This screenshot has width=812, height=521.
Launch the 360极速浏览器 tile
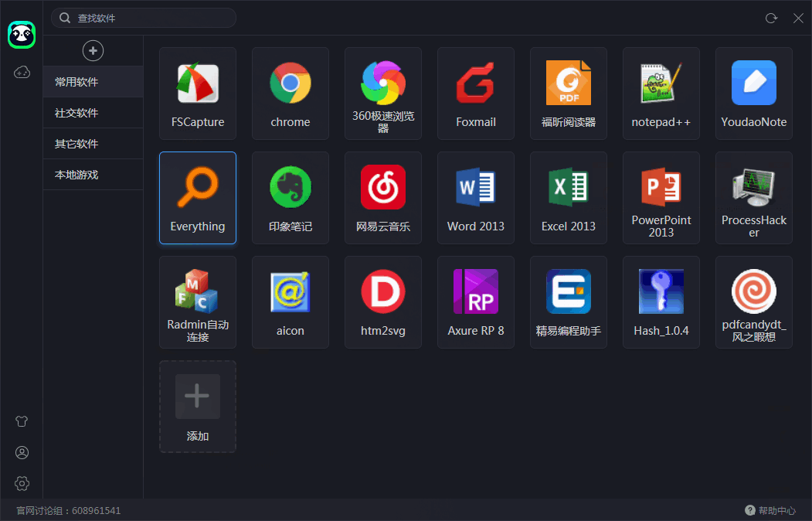[x=382, y=94]
